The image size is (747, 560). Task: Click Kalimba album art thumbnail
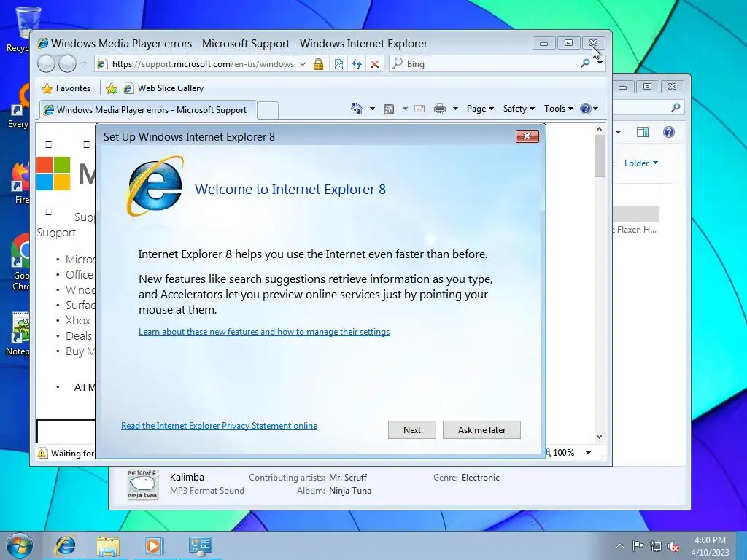click(142, 484)
